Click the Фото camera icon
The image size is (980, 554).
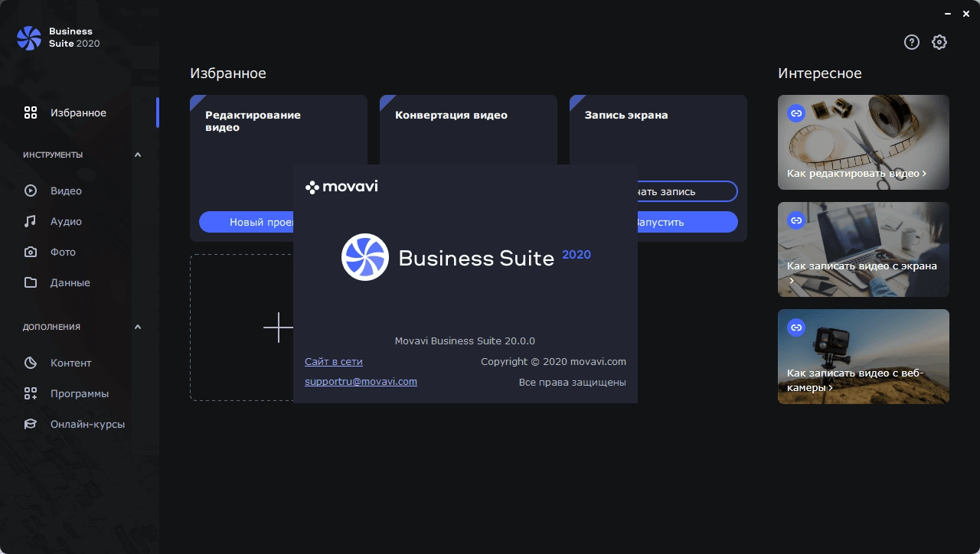[31, 252]
